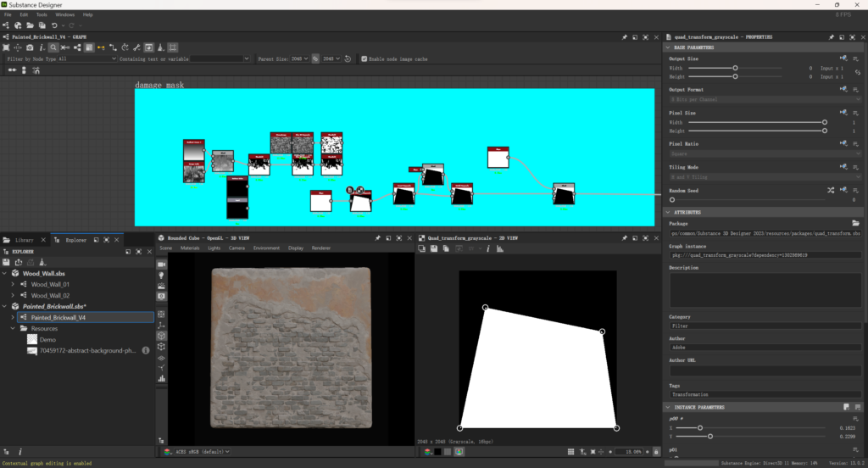Click the Output Size Width slider handle
This screenshot has height=468, width=868.
pyautogui.click(x=735, y=67)
